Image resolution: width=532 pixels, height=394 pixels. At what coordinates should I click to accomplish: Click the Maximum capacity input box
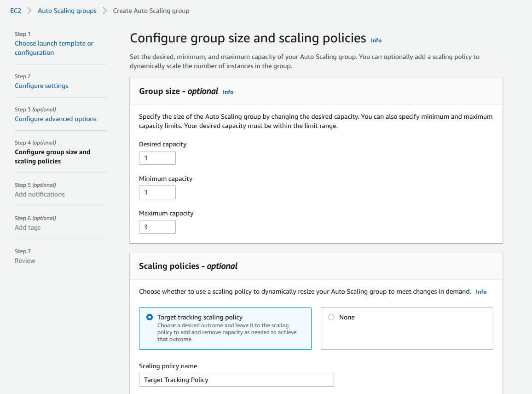157,227
